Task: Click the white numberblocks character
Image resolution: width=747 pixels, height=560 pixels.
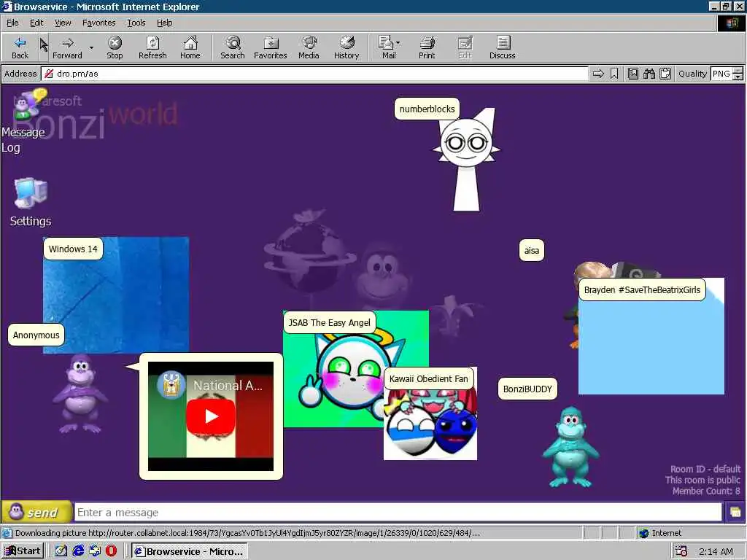Action: (x=467, y=160)
